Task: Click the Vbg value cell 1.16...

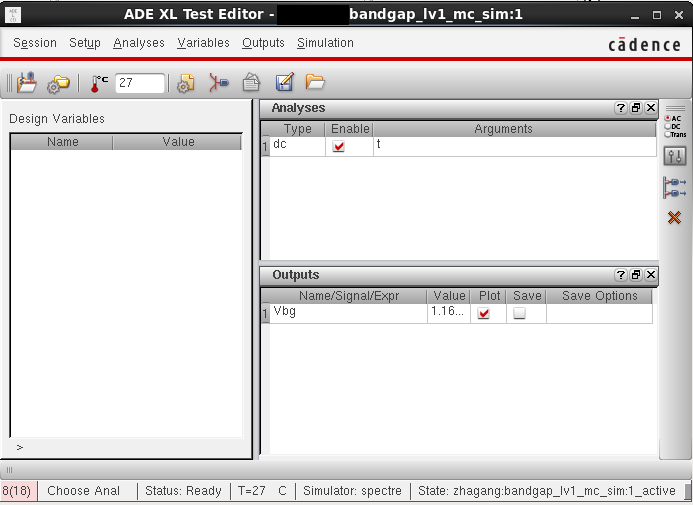Action: [449, 313]
